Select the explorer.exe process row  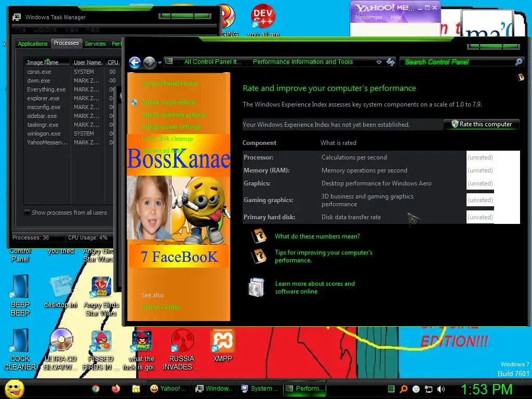[70, 98]
